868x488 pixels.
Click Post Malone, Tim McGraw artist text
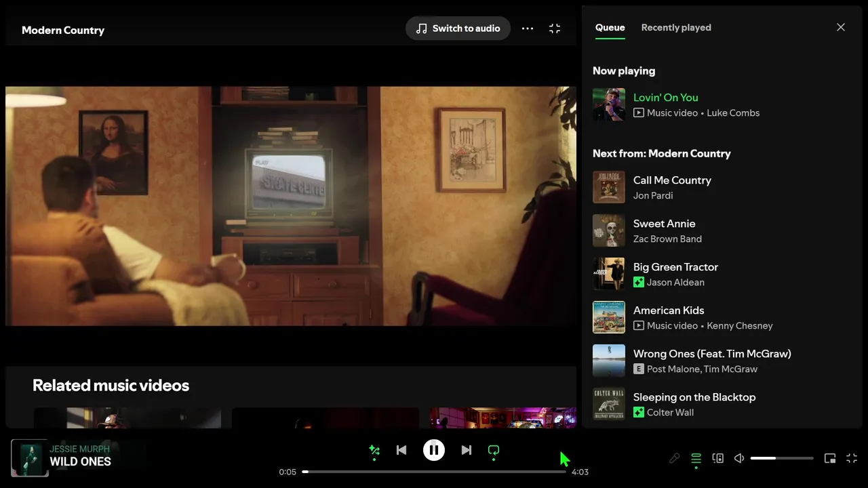coord(702,369)
